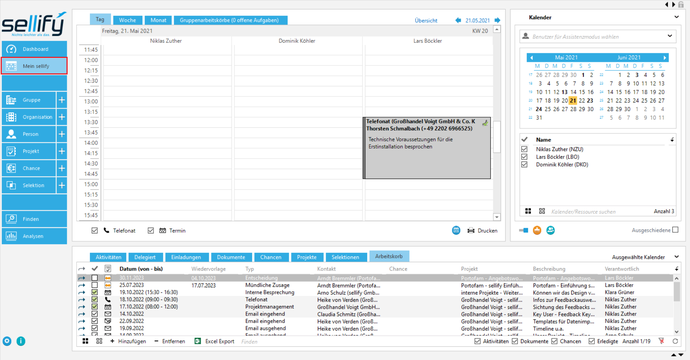Go to previous day arrow beside 21.05.2021
Viewport: 690px width, 360px height.
click(458, 20)
